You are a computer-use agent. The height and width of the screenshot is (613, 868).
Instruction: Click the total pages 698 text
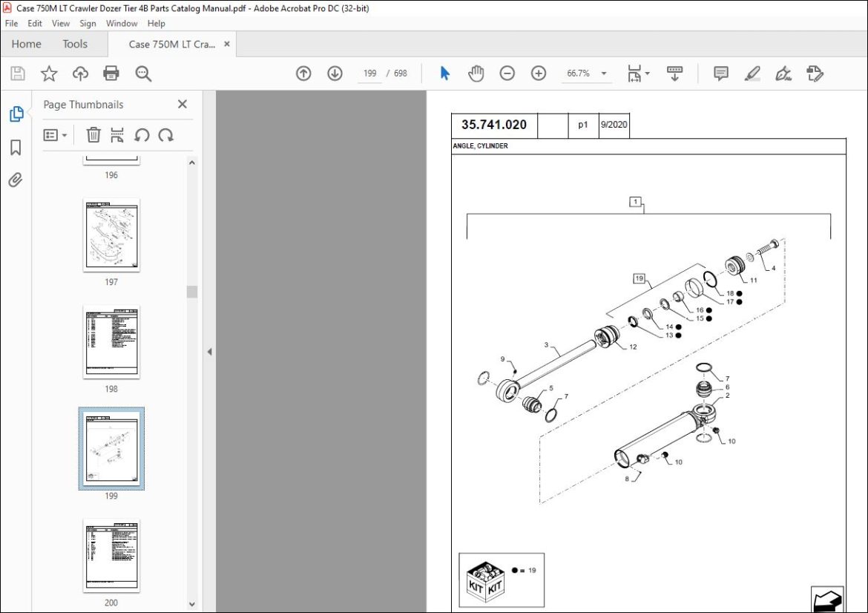point(400,73)
